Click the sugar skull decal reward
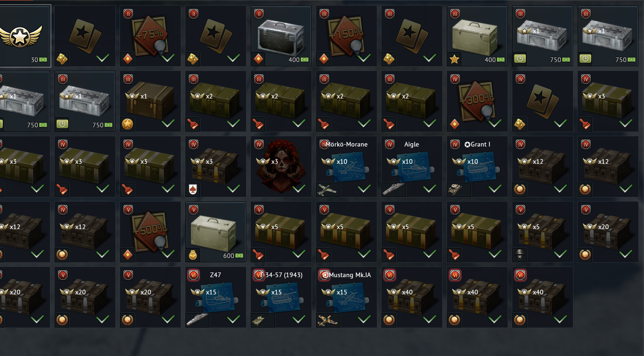Screen dimensions: 644x356 pyautogui.click(x=281, y=167)
